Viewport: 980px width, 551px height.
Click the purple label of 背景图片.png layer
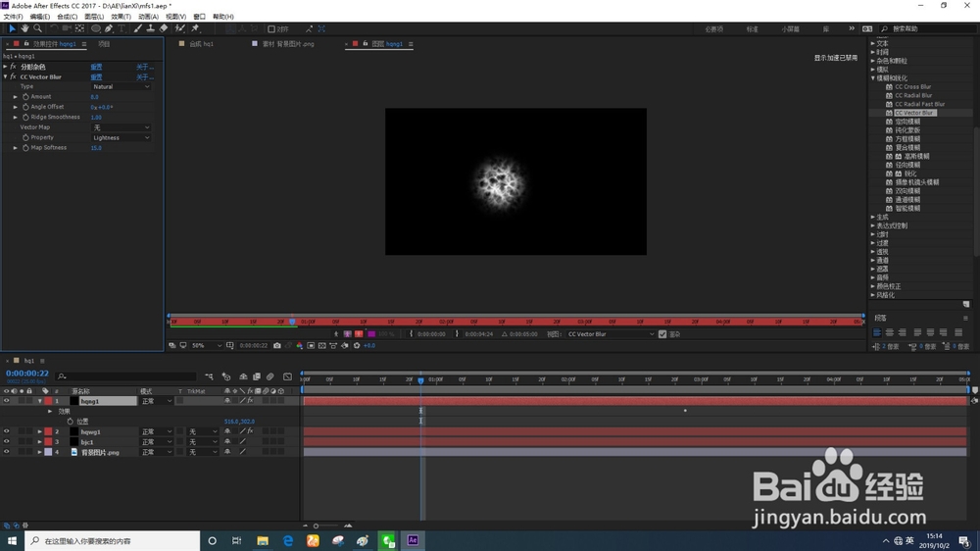click(48, 452)
